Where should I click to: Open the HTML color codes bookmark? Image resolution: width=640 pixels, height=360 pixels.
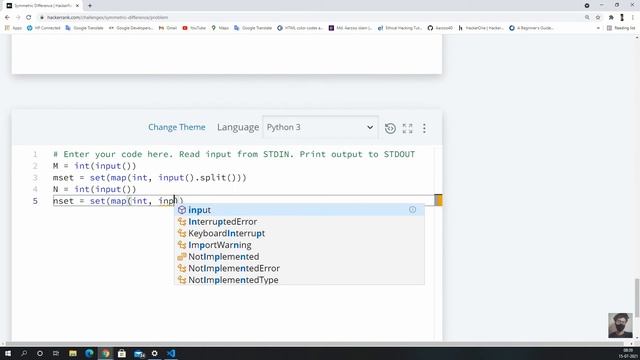pyautogui.click(x=300, y=28)
